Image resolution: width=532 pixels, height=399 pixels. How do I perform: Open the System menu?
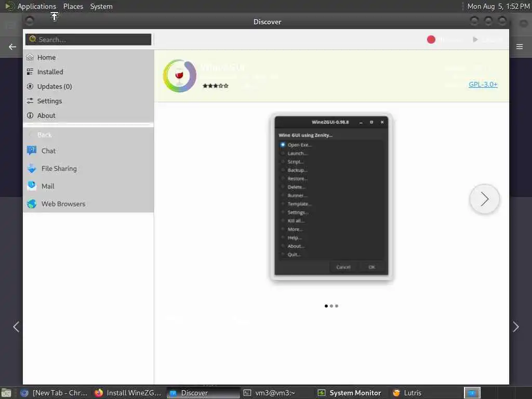click(x=101, y=6)
